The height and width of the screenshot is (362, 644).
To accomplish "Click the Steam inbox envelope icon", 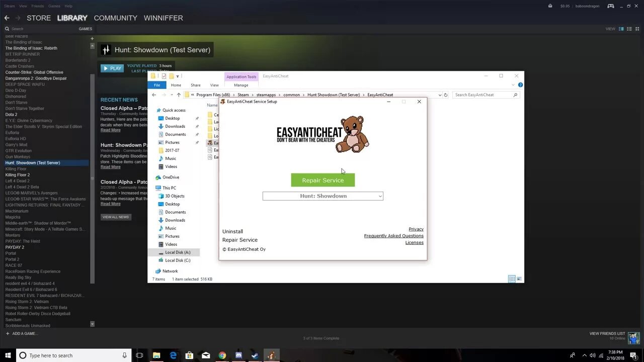I will 550,6.
